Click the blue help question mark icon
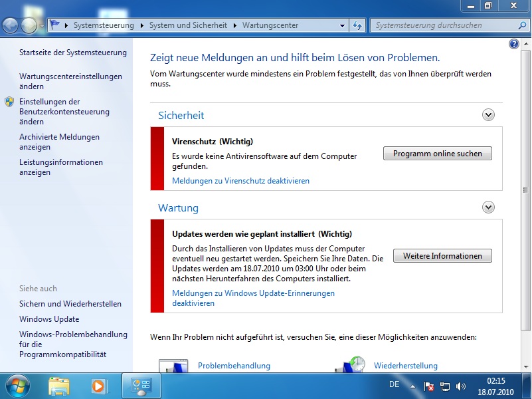Image resolution: width=532 pixels, height=399 pixels. [x=513, y=44]
